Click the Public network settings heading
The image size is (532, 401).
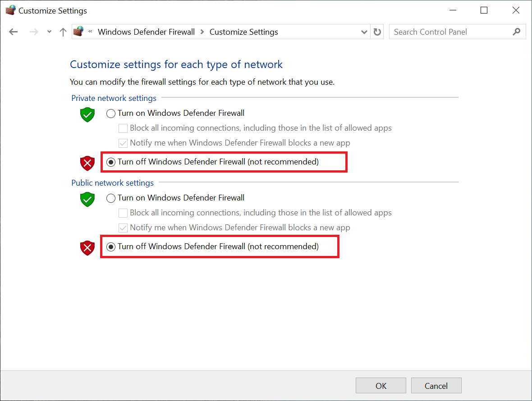point(112,183)
